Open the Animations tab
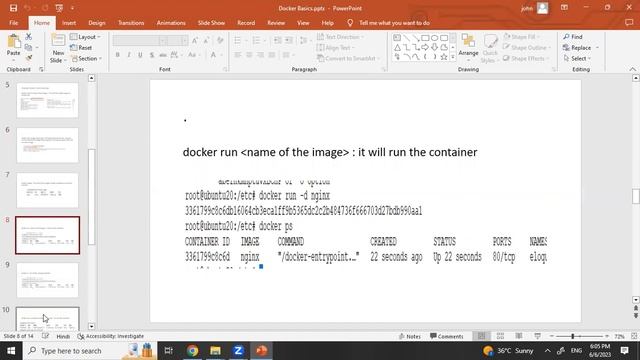Viewport: 640px width, 360px height. (171, 23)
